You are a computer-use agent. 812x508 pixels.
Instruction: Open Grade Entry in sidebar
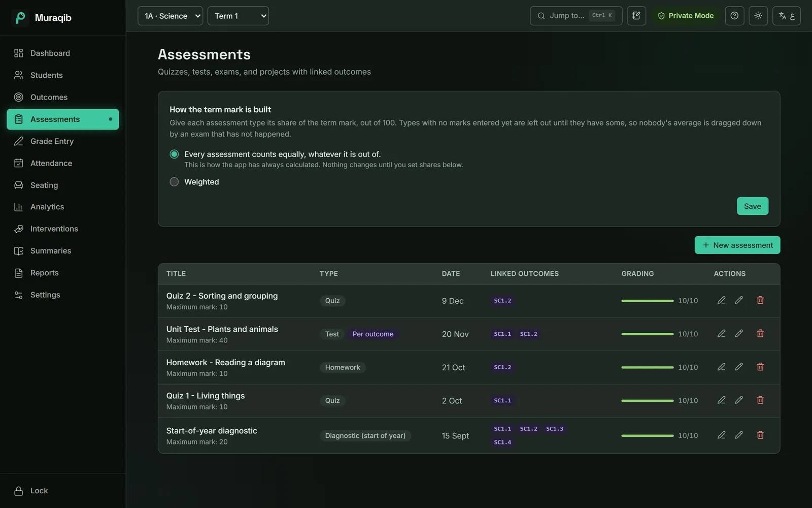(x=63, y=141)
